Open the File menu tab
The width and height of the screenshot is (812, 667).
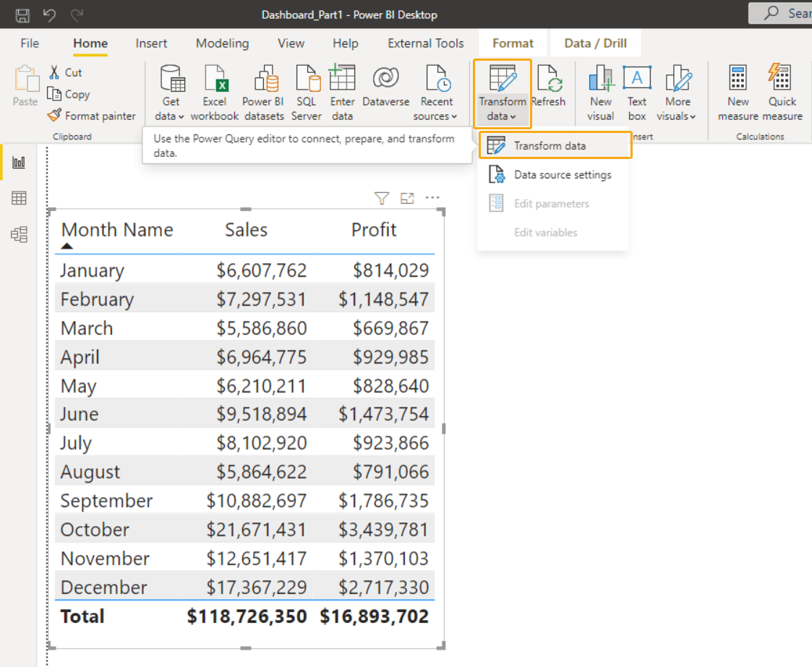30,43
